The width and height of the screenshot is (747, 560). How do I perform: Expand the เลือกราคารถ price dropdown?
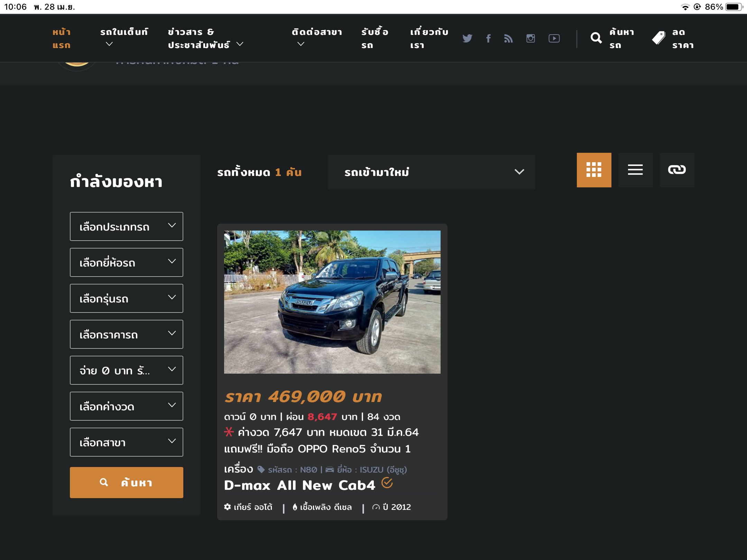point(127,334)
